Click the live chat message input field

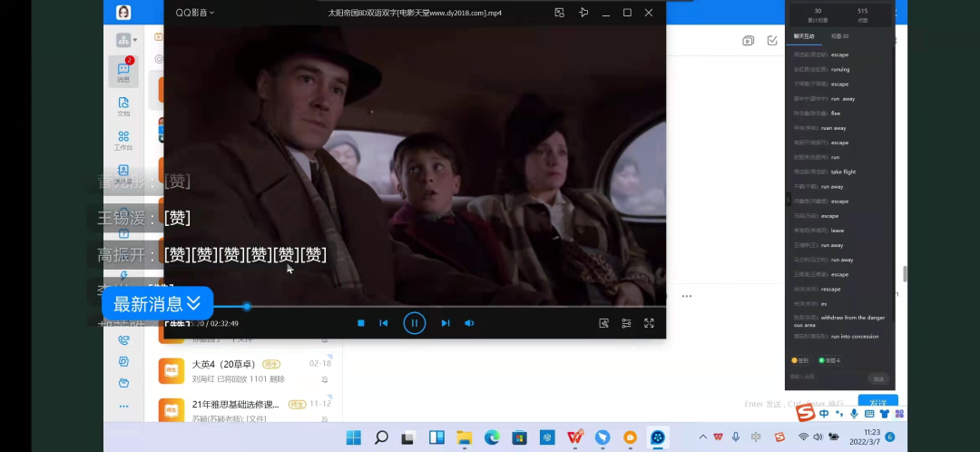tap(827, 377)
